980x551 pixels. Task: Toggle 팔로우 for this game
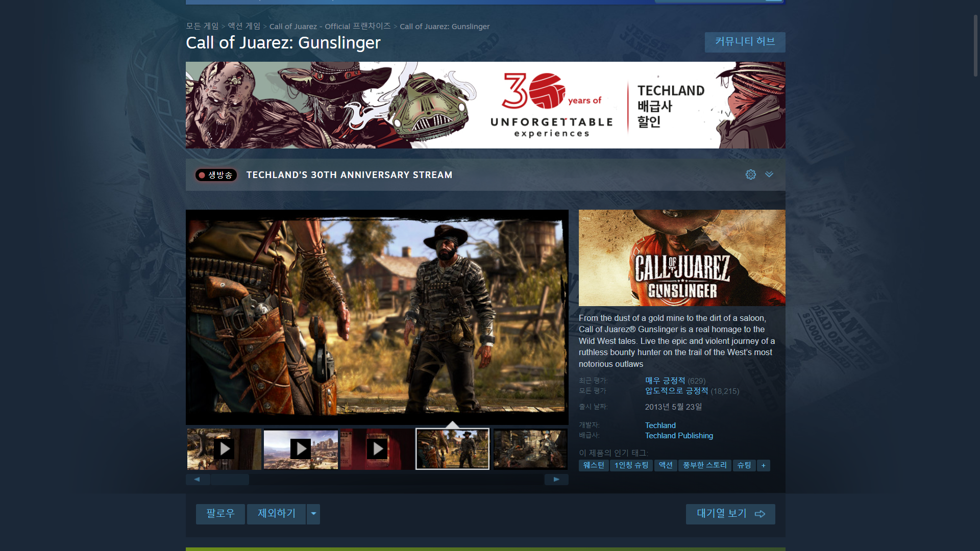(x=220, y=514)
